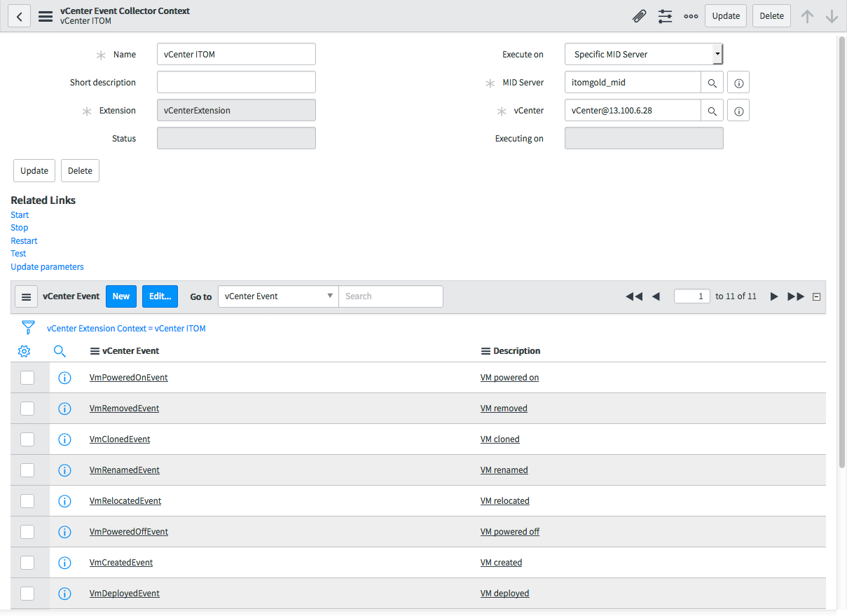Click Update button below the form
Image resolution: width=847 pixels, height=616 pixels.
coord(34,171)
